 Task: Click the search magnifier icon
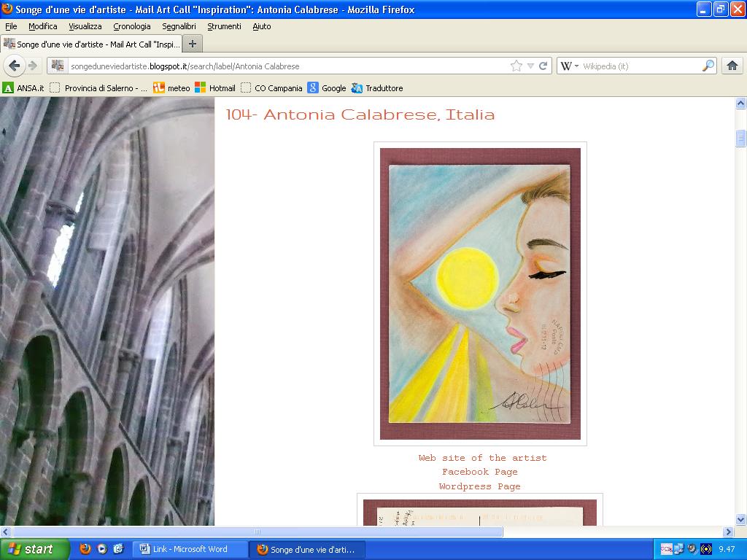[x=708, y=66]
